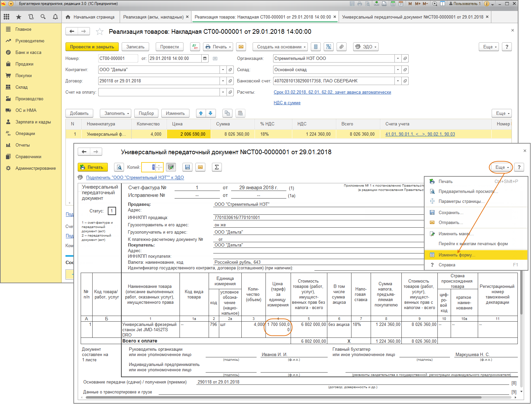This screenshot has height=404, width=532.
Task: Open Банк и касса section
Action: (28, 53)
